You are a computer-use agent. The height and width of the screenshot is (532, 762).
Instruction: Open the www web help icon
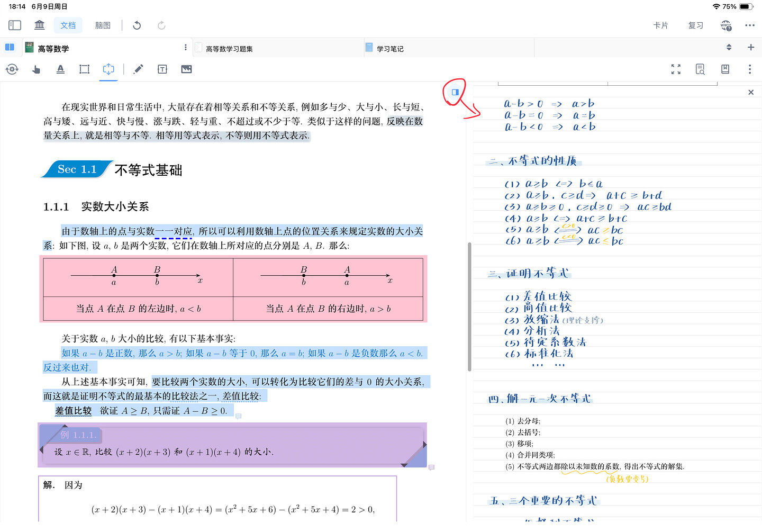726,25
